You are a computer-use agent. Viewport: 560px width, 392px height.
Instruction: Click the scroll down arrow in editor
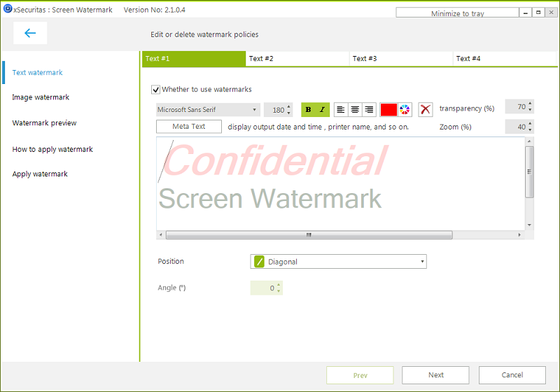point(530,225)
